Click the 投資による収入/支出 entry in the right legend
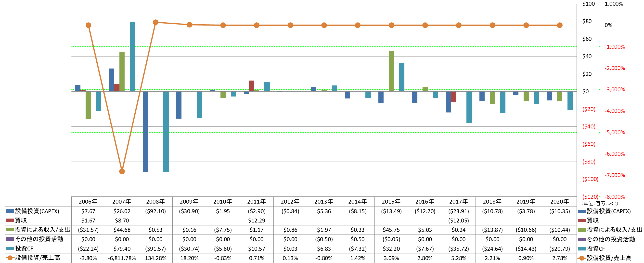The width and height of the screenshot is (644, 263). coord(609,230)
